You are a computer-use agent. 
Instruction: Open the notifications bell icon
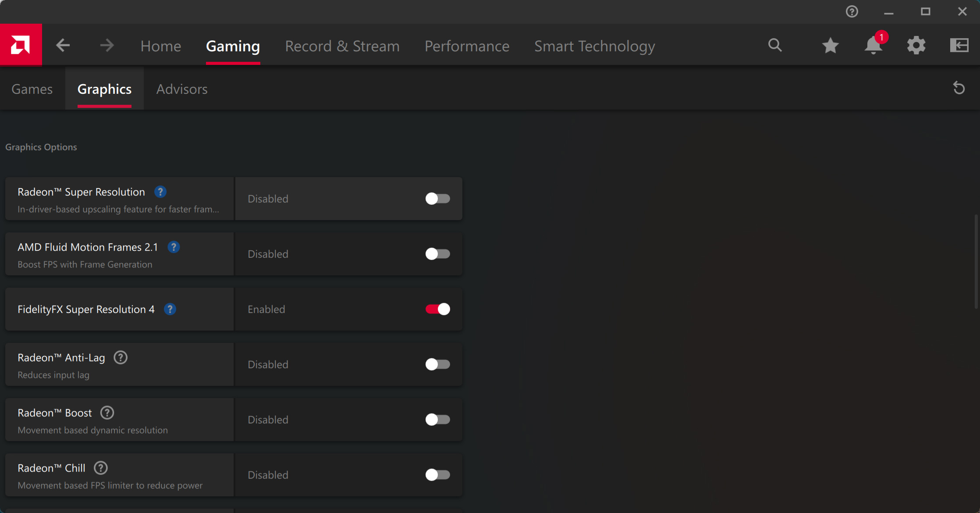873,45
